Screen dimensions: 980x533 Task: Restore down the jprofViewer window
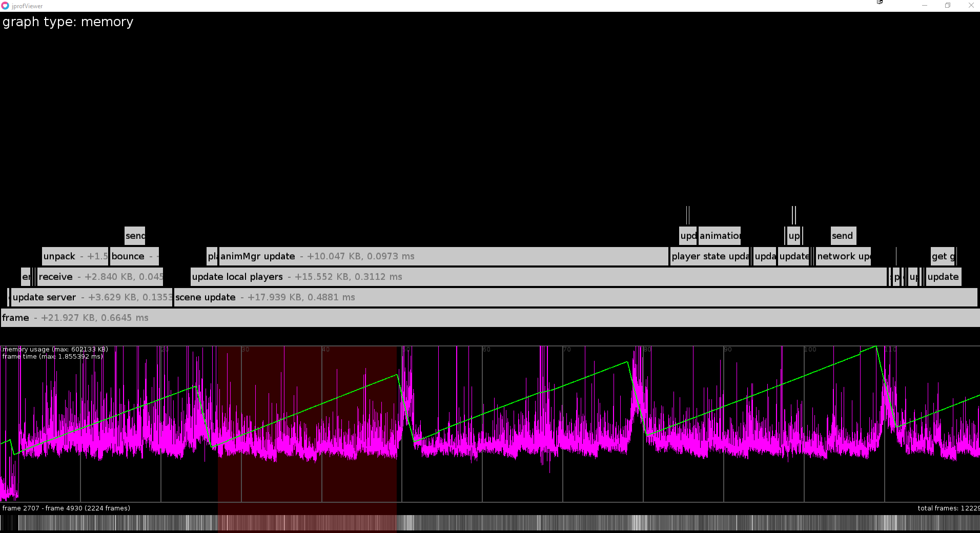tap(948, 6)
